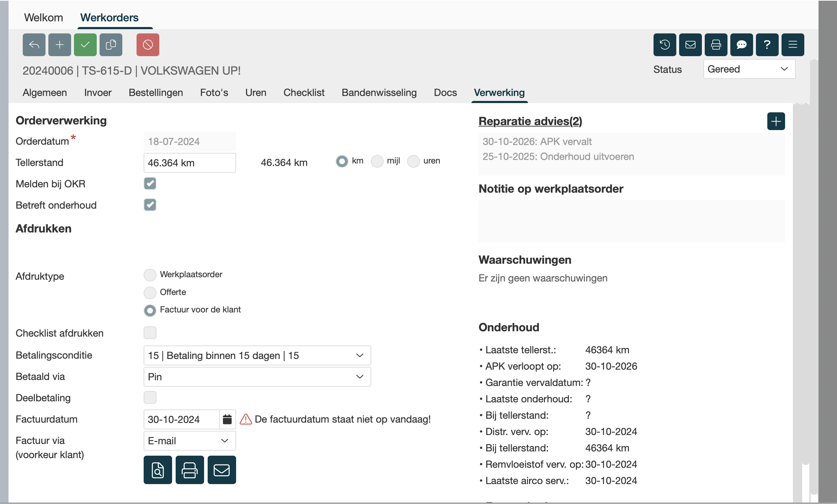Viewport: 837px width, 504px height.
Task: Select the mijl unit radio button
Action: tap(377, 161)
